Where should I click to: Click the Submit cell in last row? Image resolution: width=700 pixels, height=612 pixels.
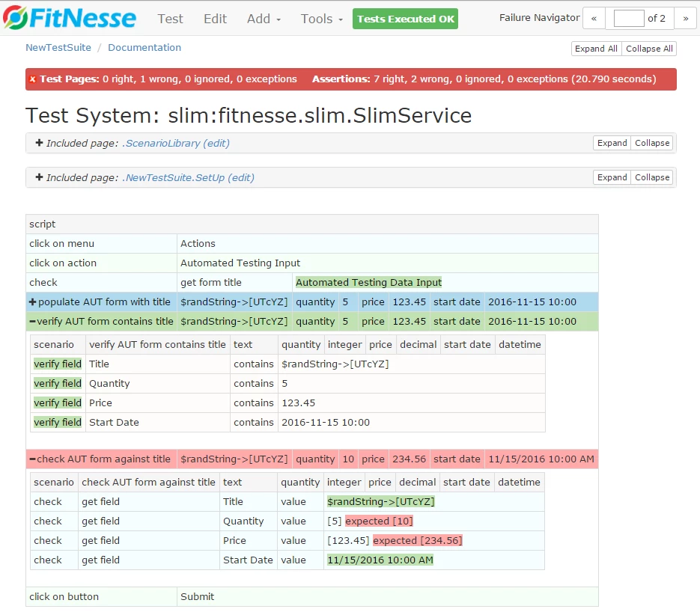coord(388,597)
